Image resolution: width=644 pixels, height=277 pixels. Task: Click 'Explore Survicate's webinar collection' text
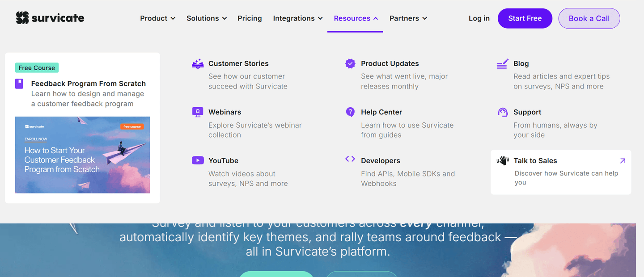(x=255, y=130)
